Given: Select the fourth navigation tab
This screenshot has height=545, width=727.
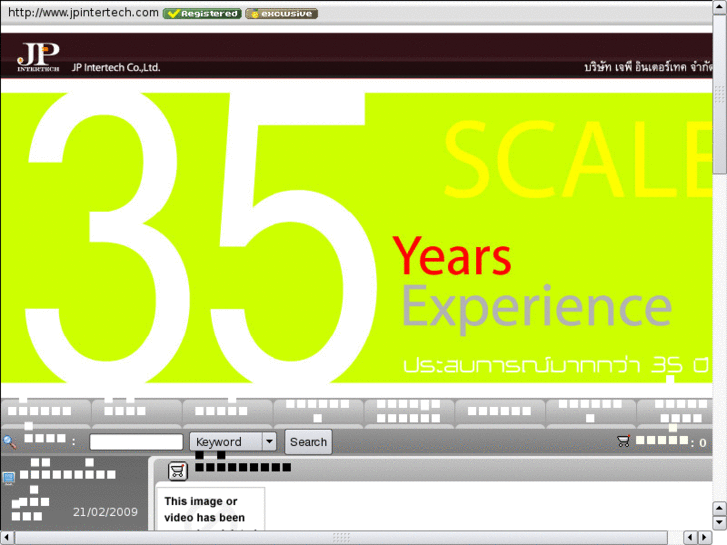Looking at the screenshot, I should pos(319,411).
